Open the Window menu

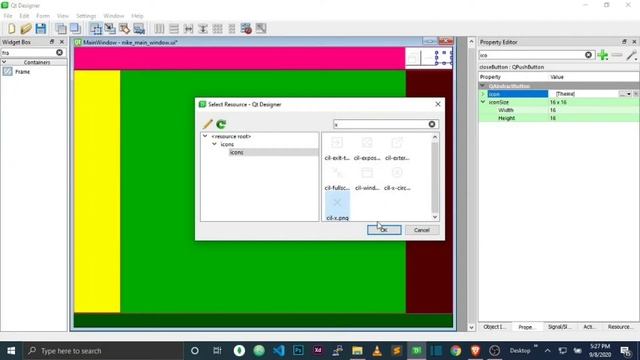point(113,16)
